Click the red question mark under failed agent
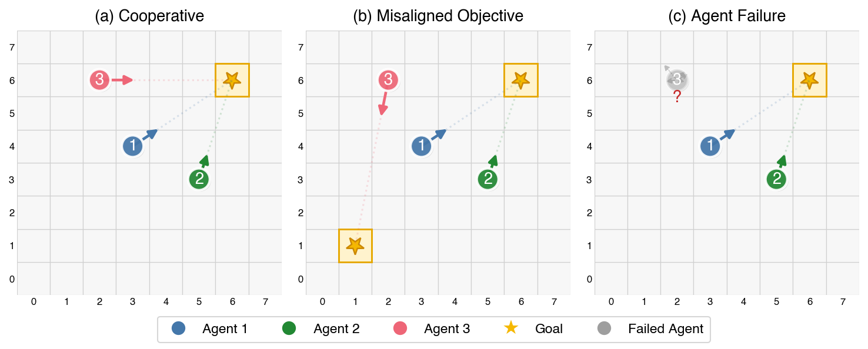Viewport: 868px width, 349px height. coord(677,97)
